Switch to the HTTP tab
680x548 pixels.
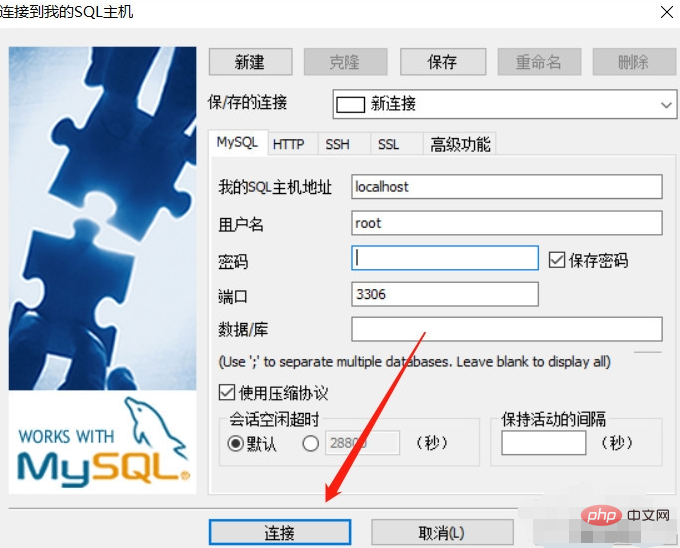point(289,144)
